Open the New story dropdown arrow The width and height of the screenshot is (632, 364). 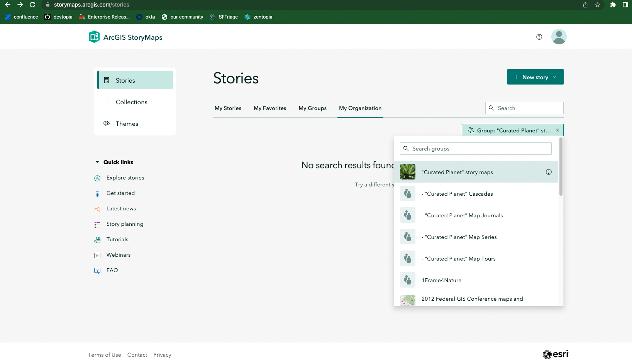click(x=555, y=77)
